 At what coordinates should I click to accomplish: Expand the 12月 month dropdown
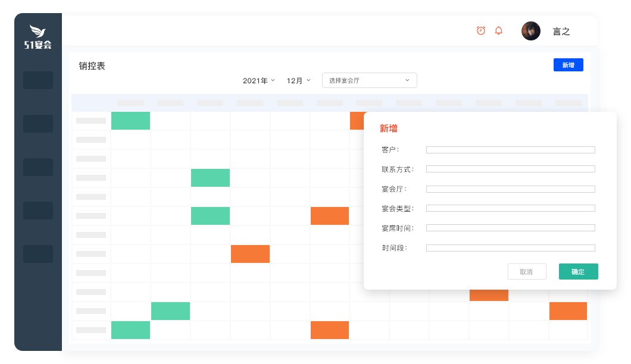point(299,80)
